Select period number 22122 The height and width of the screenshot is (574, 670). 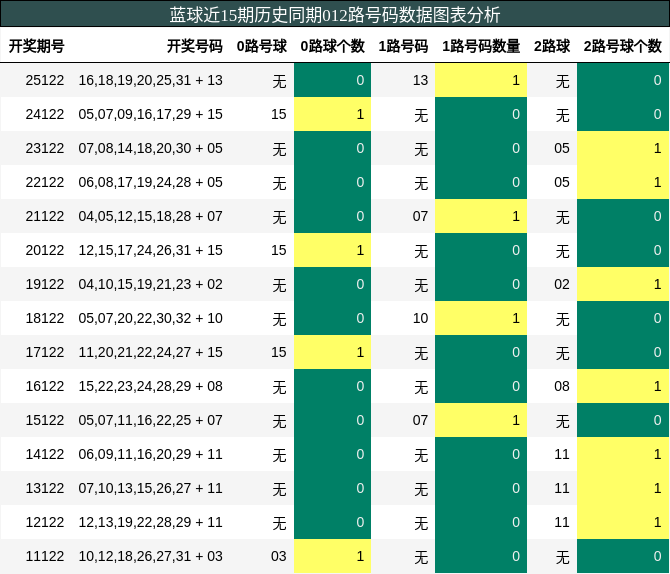(45, 182)
